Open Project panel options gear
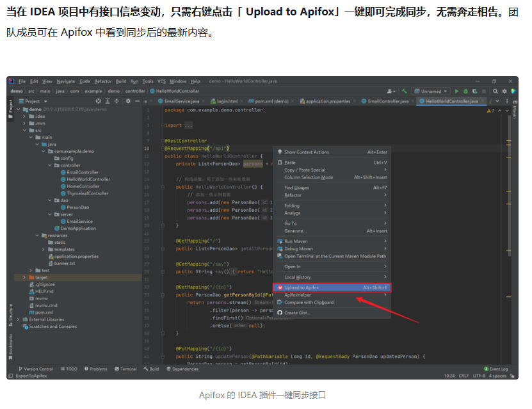This screenshot has width=532, height=409. point(128,101)
